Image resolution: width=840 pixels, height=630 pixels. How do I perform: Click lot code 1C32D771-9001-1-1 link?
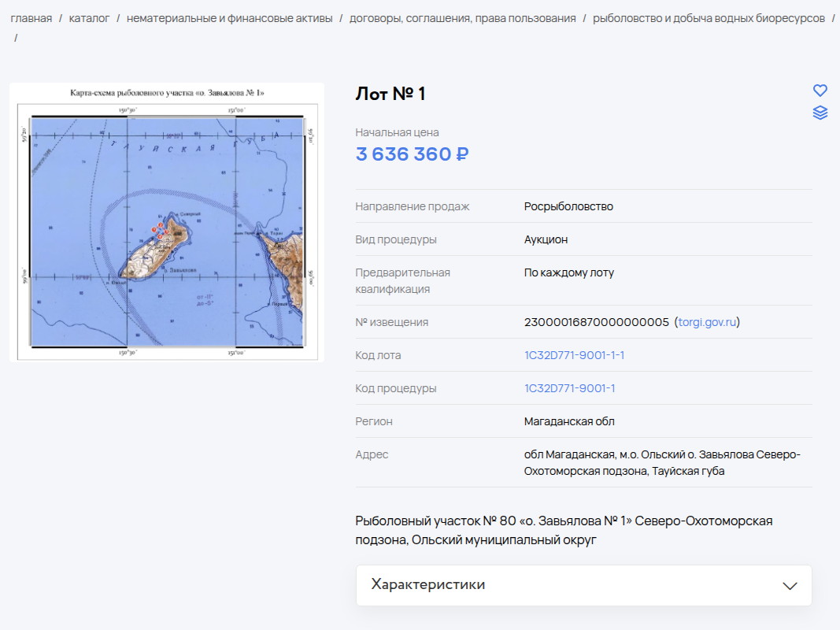[x=574, y=355]
